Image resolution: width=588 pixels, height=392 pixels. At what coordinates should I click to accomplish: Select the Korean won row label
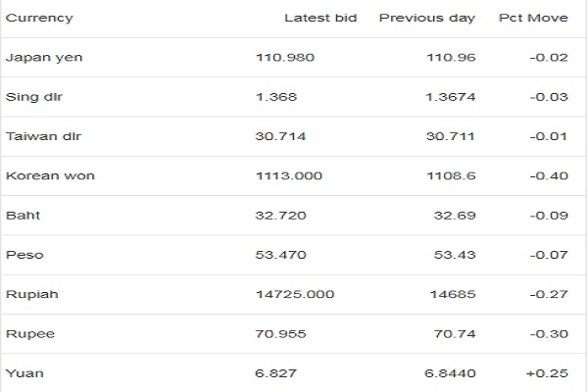[x=50, y=175]
